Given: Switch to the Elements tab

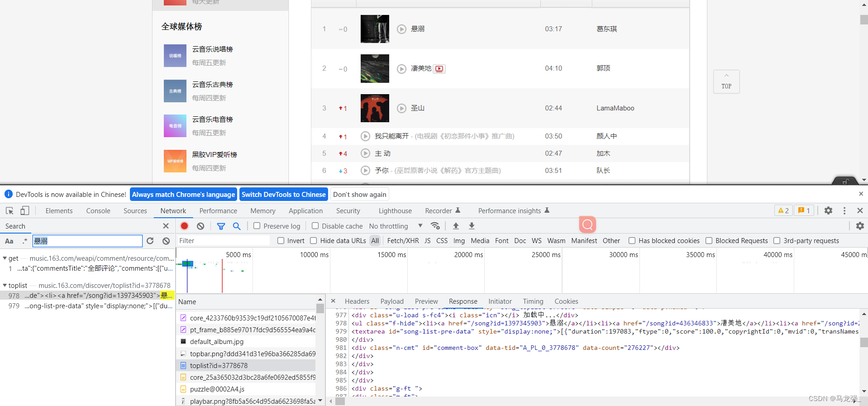Looking at the screenshot, I should (59, 211).
